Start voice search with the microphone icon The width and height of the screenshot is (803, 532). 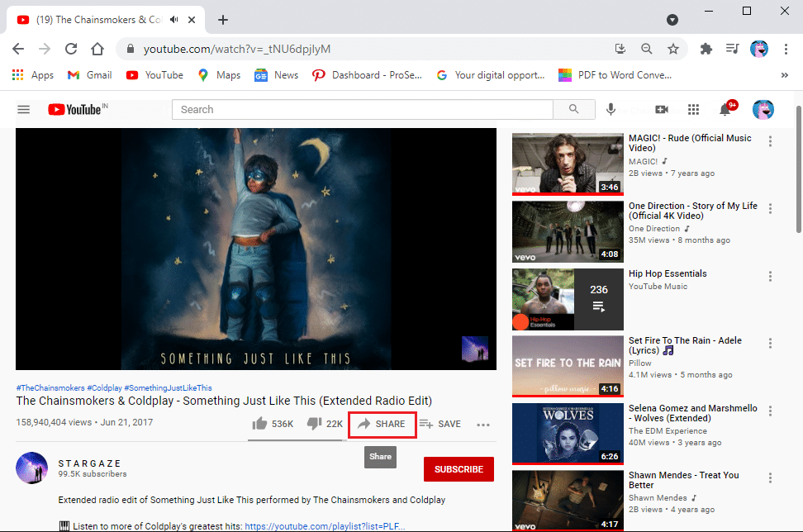pyautogui.click(x=611, y=110)
